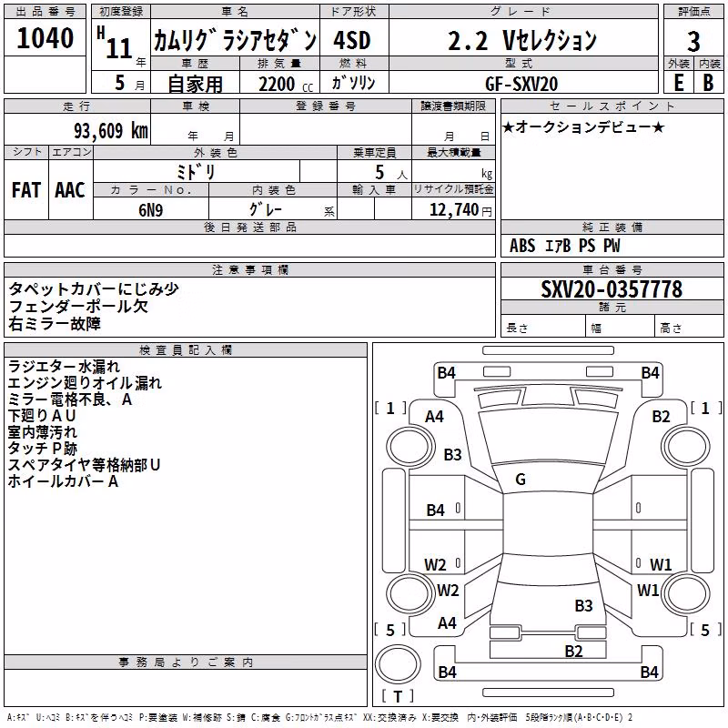This screenshot has width=728, height=728.
Task: Select transmission value FAT
Action: point(26,190)
